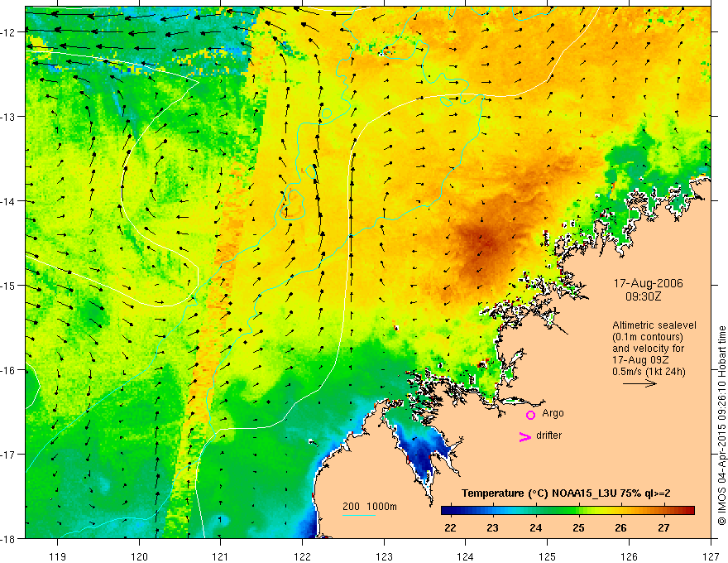Click the magenta drifter arrow legend marker

coord(524,436)
